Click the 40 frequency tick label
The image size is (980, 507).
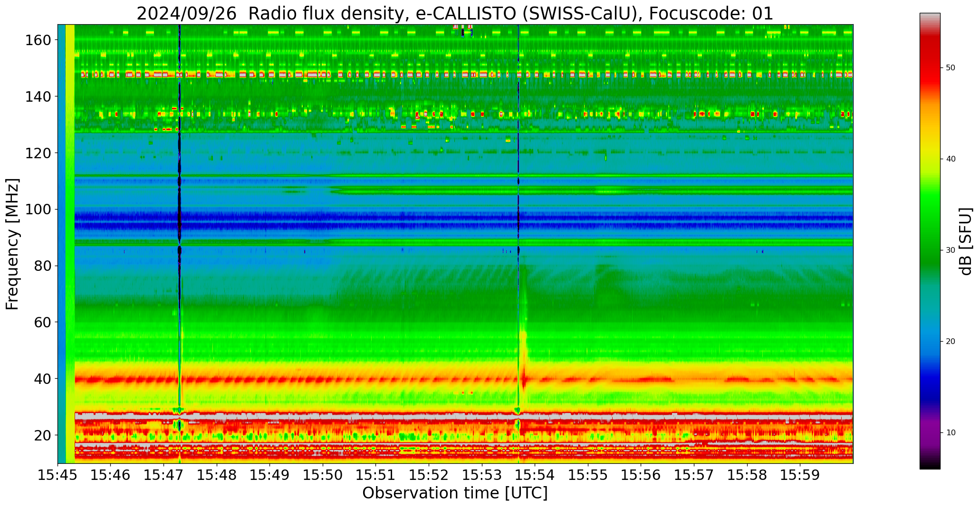pyautogui.click(x=42, y=379)
